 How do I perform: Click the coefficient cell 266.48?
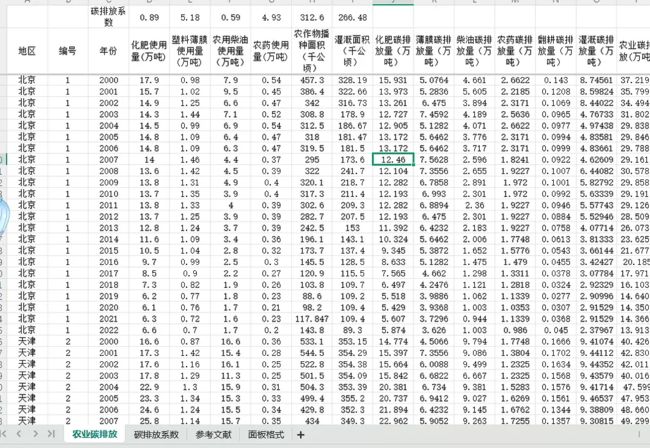(352, 17)
